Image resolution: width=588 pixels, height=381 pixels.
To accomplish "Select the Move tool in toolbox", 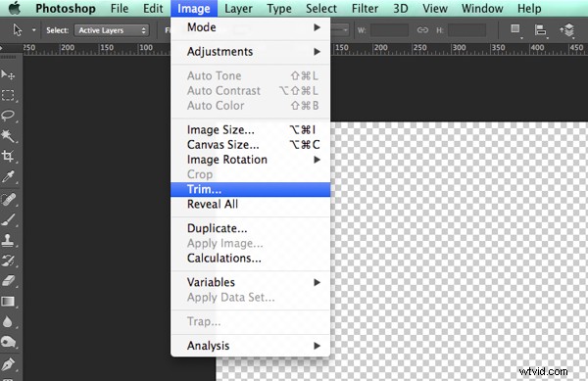I will point(8,74).
